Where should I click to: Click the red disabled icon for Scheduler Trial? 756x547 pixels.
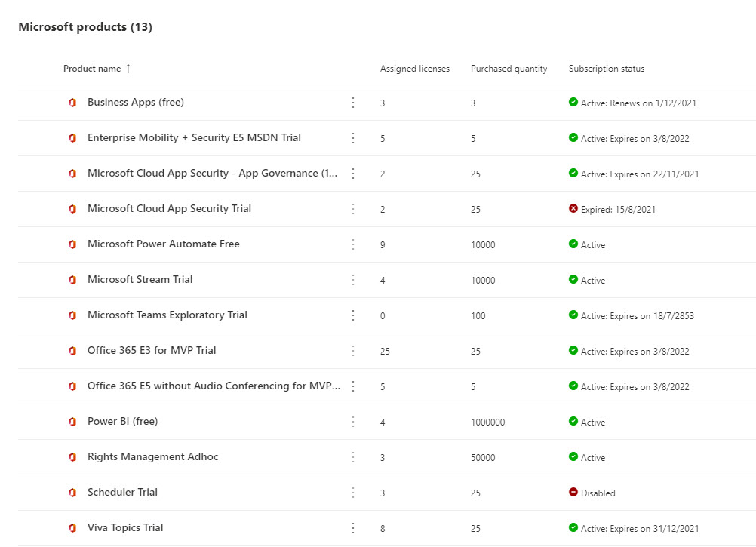(573, 492)
